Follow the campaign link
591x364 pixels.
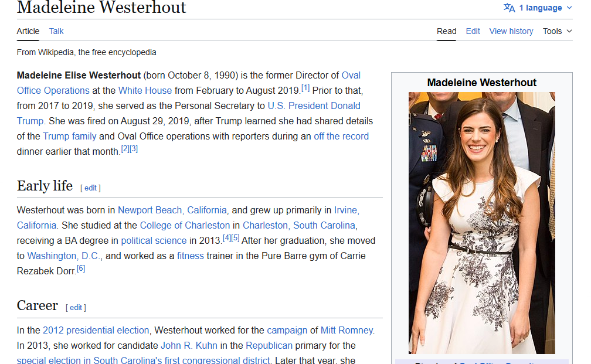coord(287,331)
